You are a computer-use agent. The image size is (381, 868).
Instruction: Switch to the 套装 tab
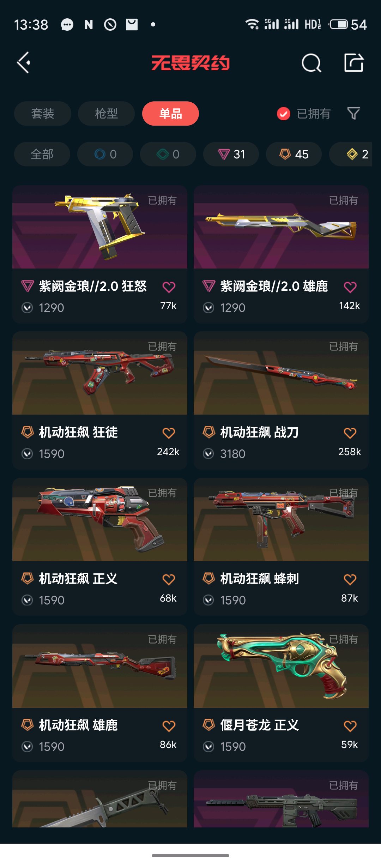point(43,114)
